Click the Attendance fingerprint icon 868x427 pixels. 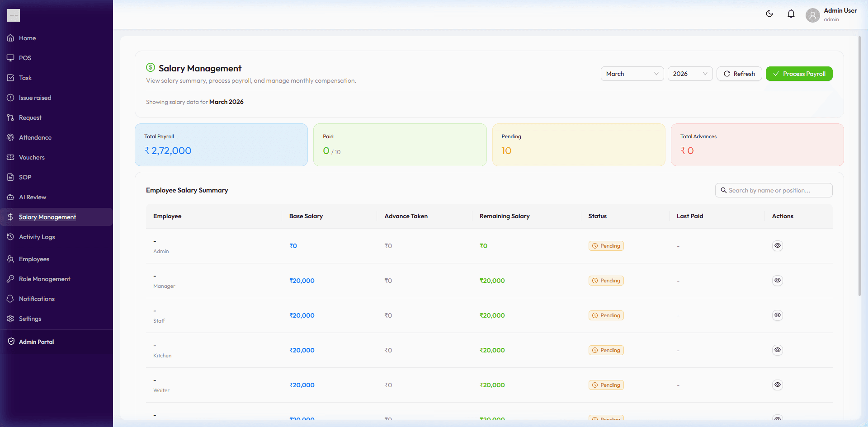click(x=10, y=137)
